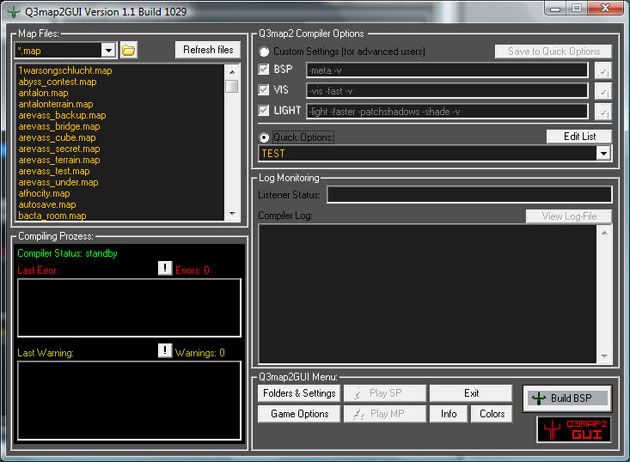This screenshot has width=630, height=462.
Task: Toggle the VIS checkbox
Action: pyautogui.click(x=264, y=90)
